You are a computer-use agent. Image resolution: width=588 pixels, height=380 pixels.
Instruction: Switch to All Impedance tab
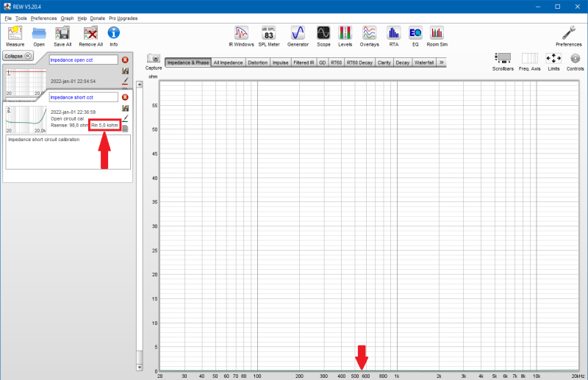[x=228, y=62]
